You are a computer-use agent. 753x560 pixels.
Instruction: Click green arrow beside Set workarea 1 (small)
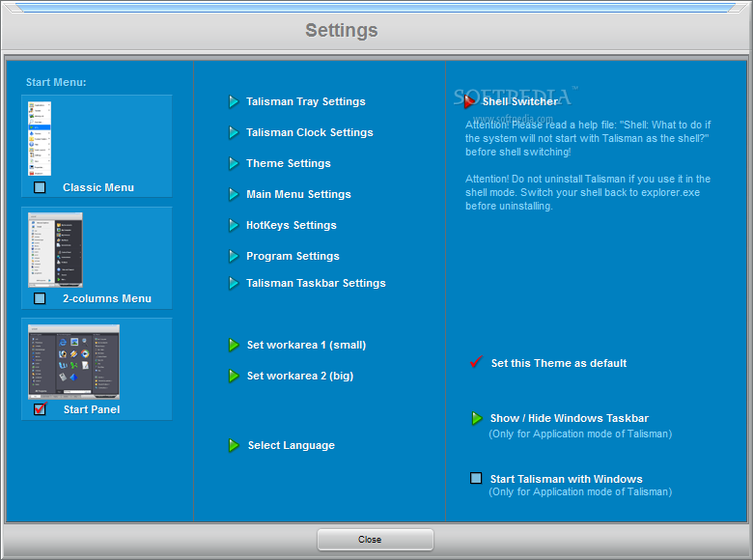(x=234, y=345)
